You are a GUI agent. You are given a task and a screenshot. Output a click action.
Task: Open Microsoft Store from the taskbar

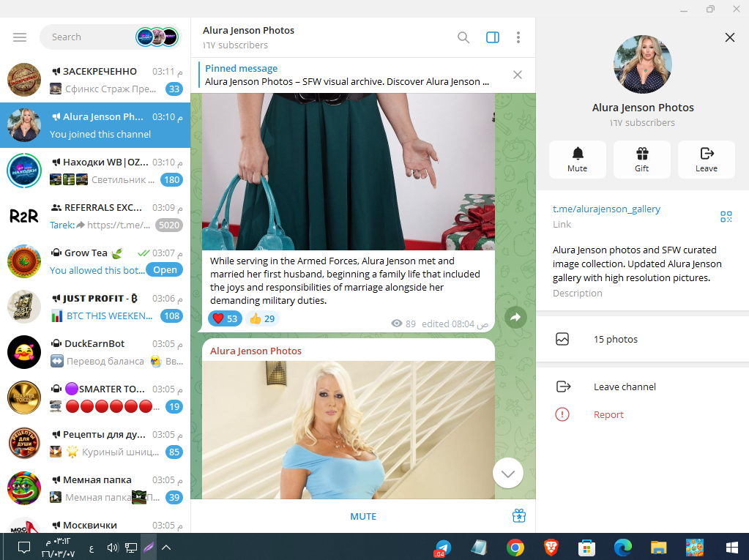click(586, 548)
